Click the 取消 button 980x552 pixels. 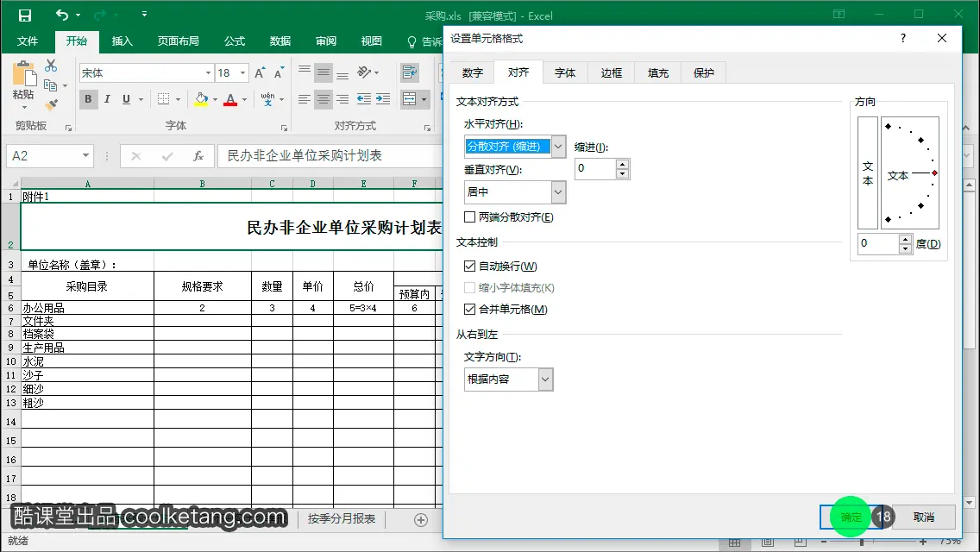[924, 517]
